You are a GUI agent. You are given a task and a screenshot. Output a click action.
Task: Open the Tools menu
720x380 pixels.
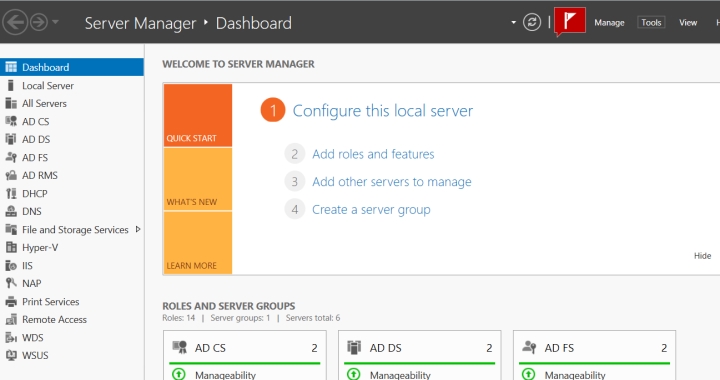click(651, 22)
